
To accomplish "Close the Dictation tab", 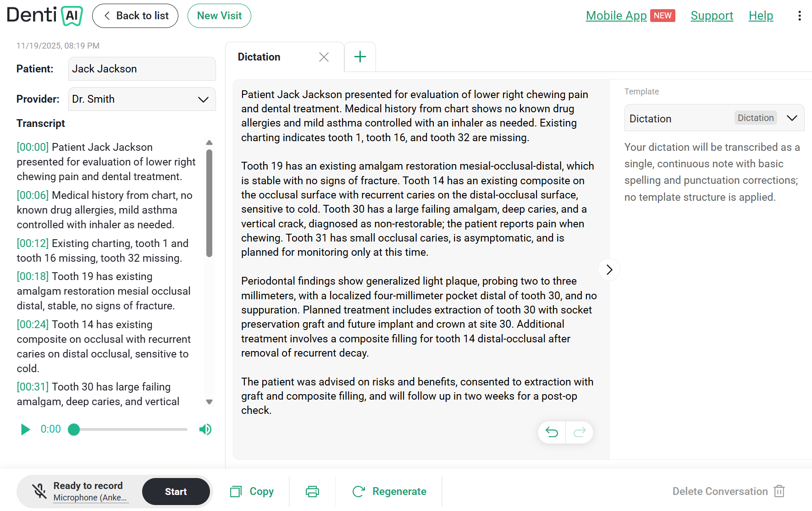I will [324, 57].
